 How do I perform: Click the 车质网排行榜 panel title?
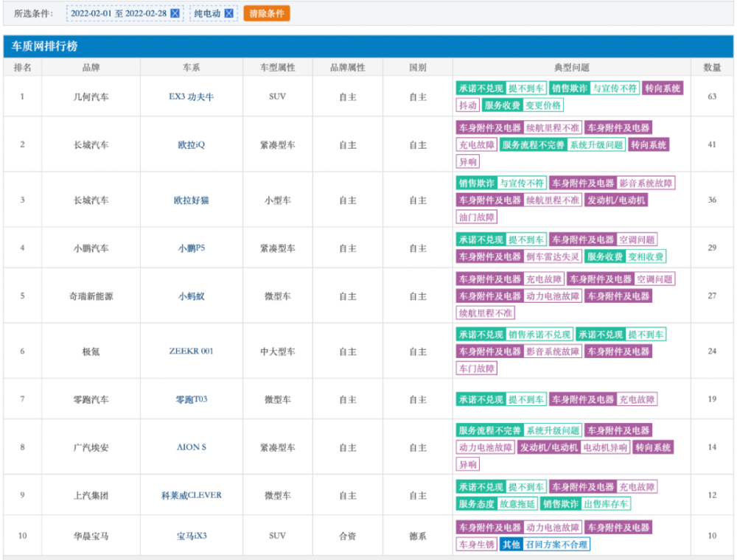pyautogui.click(x=44, y=46)
